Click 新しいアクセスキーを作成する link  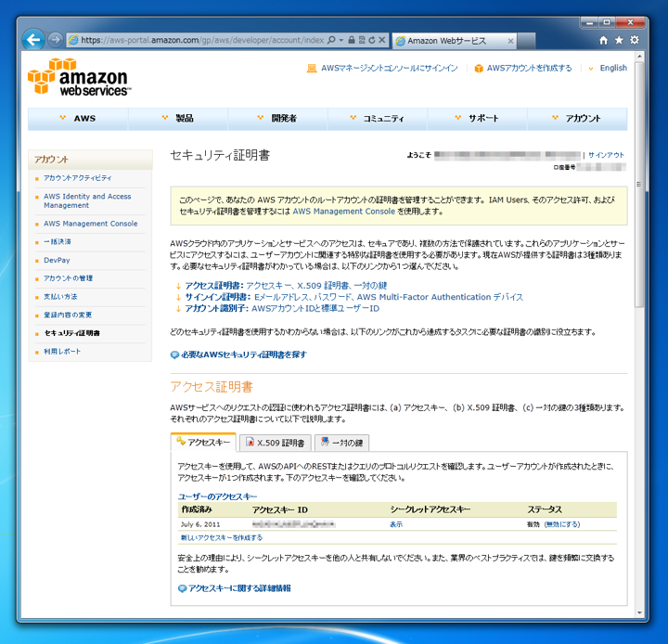click(222, 538)
